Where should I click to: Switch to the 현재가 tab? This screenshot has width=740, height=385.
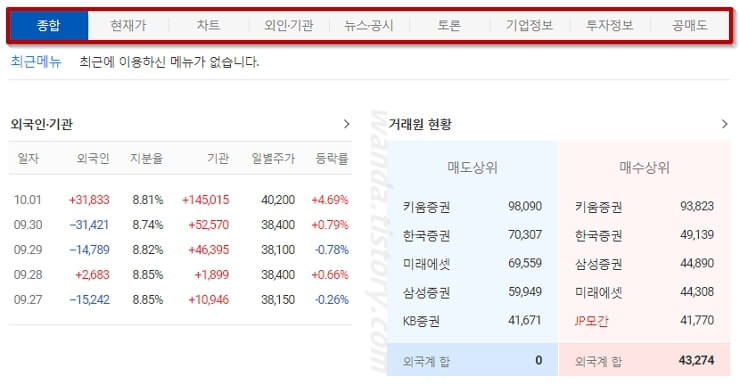click(x=128, y=25)
